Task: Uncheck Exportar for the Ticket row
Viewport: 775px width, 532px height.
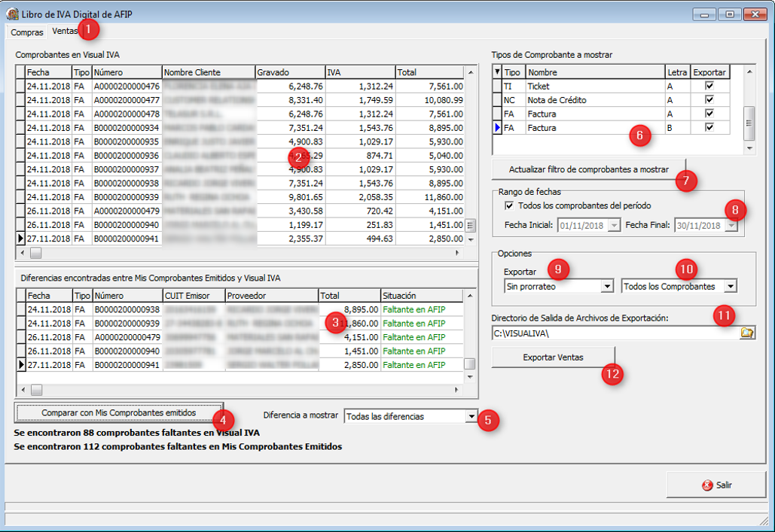Action: click(708, 87)
